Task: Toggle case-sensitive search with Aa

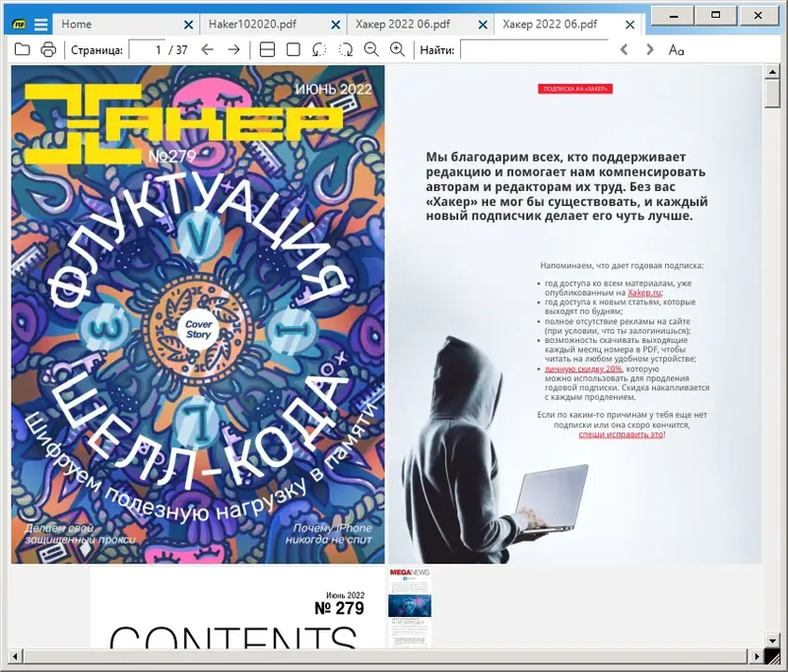Action: pos(677,47)
